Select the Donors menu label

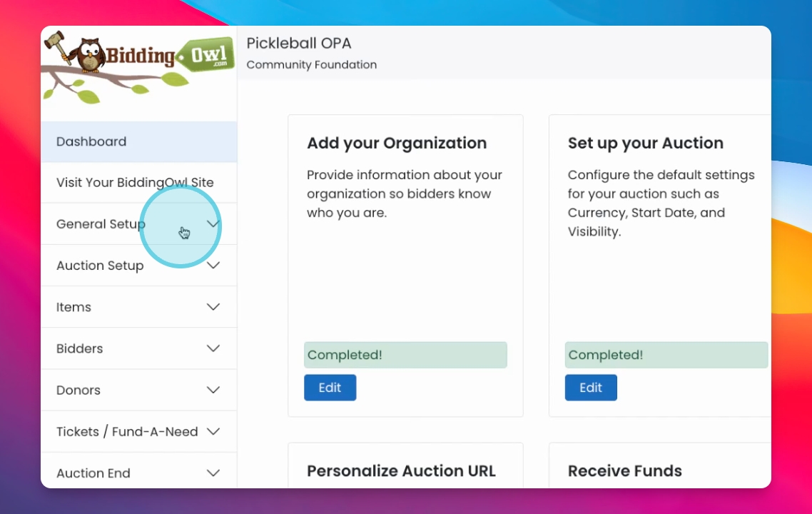(78, 390)
